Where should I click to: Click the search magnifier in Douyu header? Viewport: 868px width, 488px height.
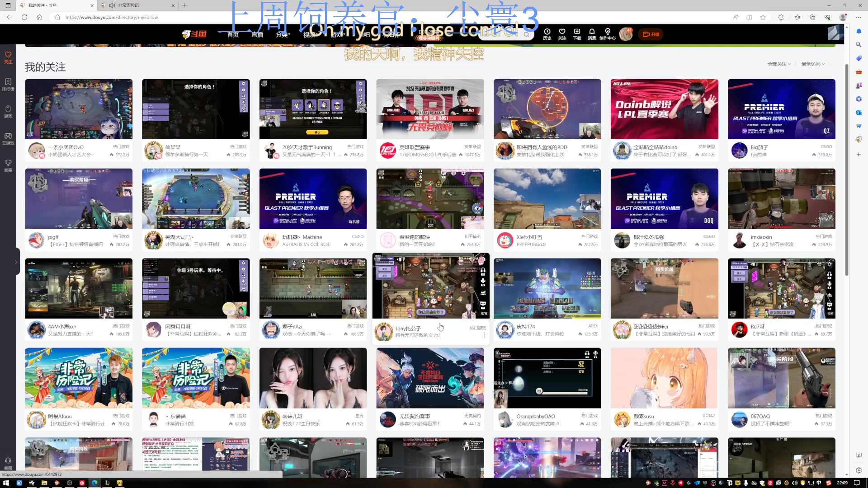pos(527,34)
